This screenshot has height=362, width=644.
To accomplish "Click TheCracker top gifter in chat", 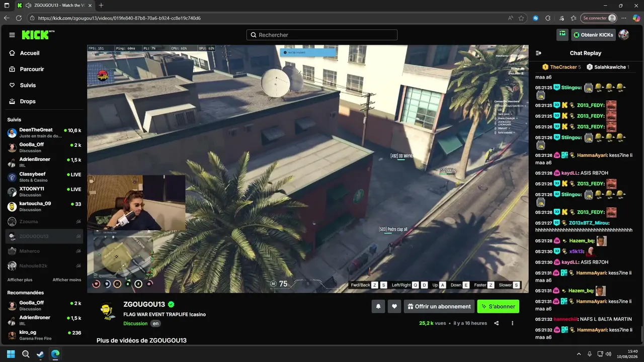I will (563, 67).
